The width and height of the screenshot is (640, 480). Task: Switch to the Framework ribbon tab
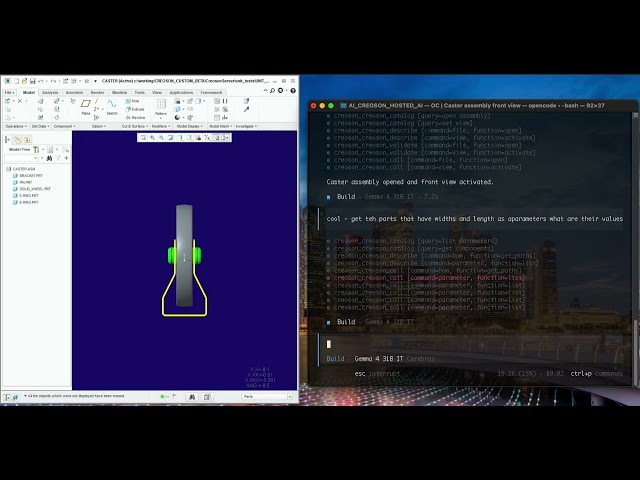(x=211, y=93)
